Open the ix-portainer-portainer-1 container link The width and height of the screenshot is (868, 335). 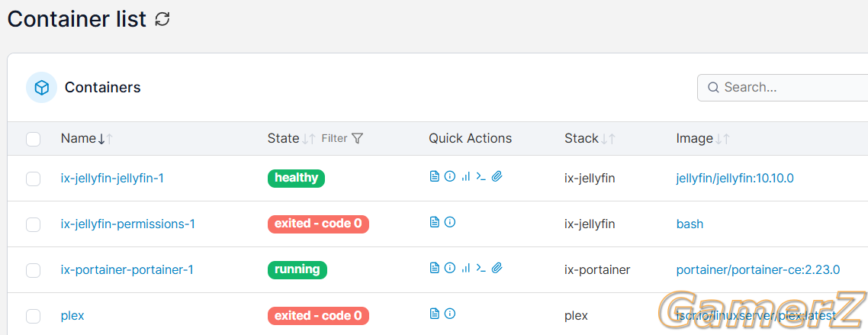tap(127, 269)
